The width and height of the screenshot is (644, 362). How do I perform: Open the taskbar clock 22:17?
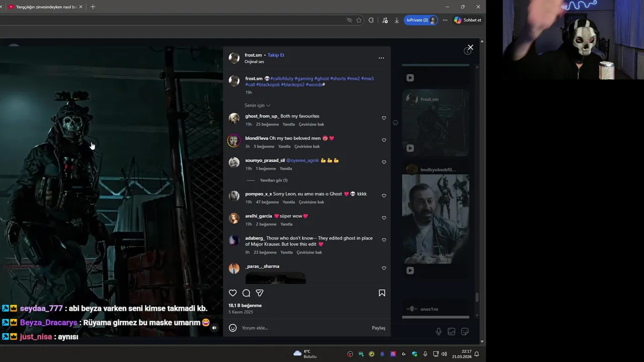(x=462, y=354)
